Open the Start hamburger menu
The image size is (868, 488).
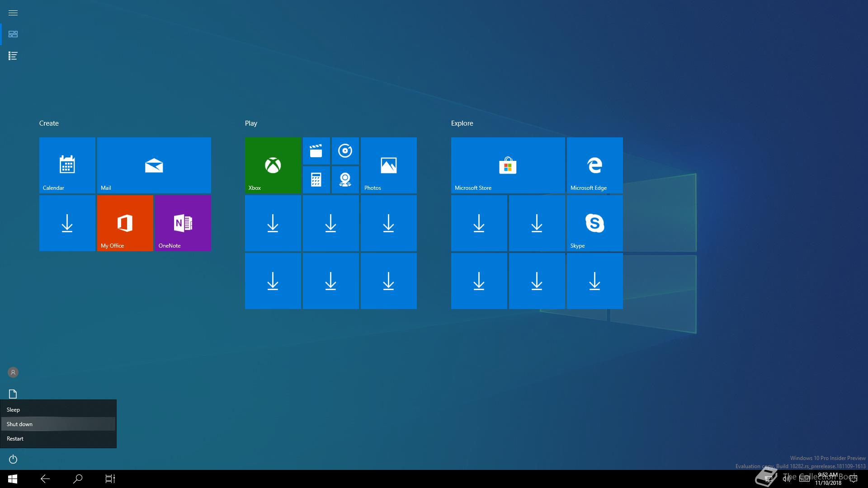(13, 13)
